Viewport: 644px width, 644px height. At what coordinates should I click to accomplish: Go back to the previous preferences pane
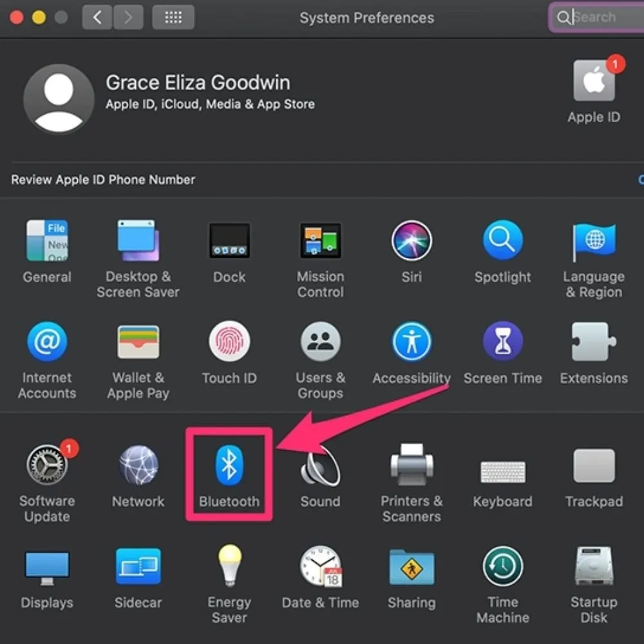pyautogui.click(x=97, y=17)
